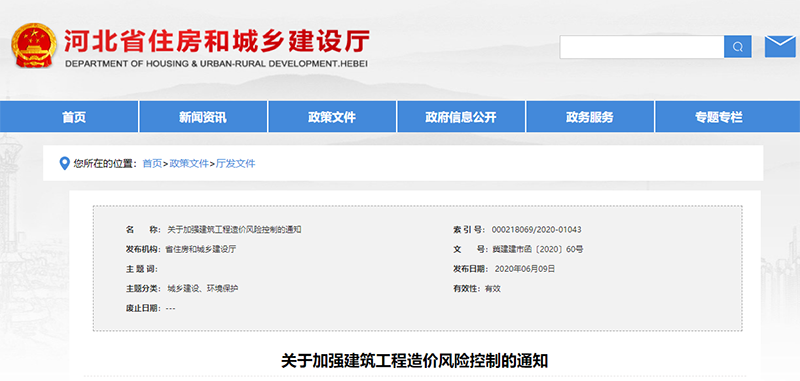The width and height of the screenshot is (800, 381).
Task: Click the document name 关于加强建筑工程造价风险控制的通知 in info box
Action: [234, 230]
